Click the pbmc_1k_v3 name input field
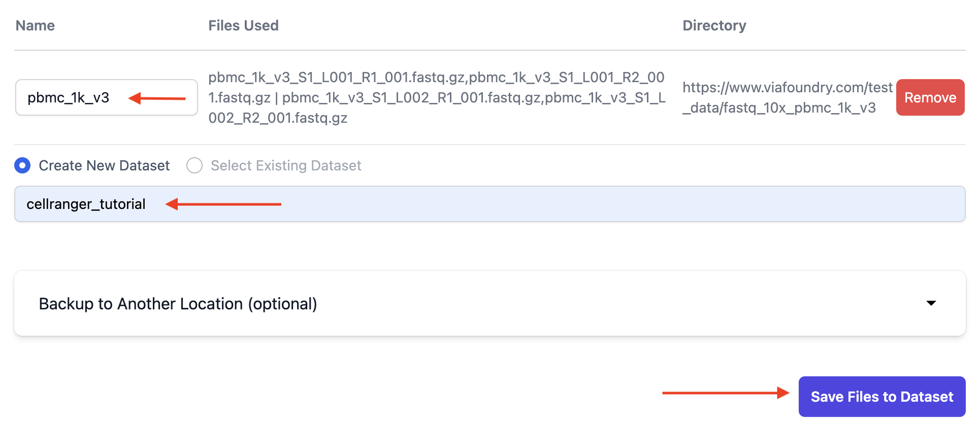 coord(106,97)
